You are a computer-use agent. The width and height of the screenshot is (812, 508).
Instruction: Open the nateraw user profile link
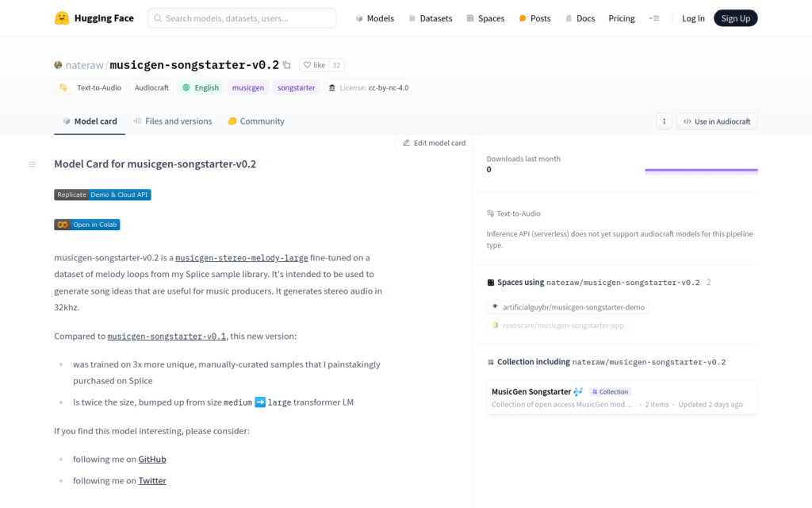coord(84,65)
